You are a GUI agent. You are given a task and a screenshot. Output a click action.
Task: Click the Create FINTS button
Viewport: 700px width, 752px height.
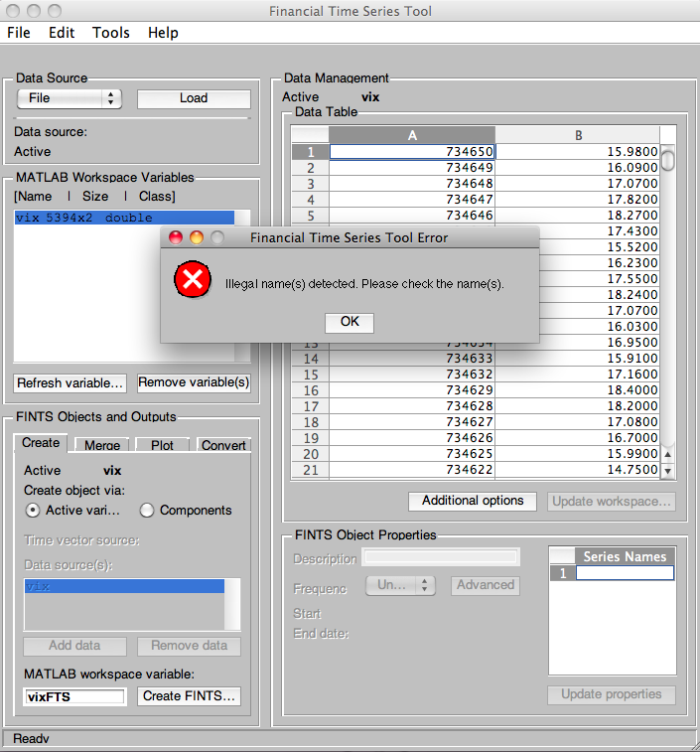tap(189, 696)
